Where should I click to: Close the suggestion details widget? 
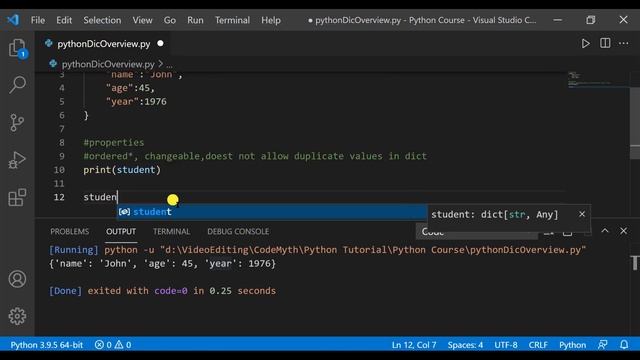(x=582, y=214)
